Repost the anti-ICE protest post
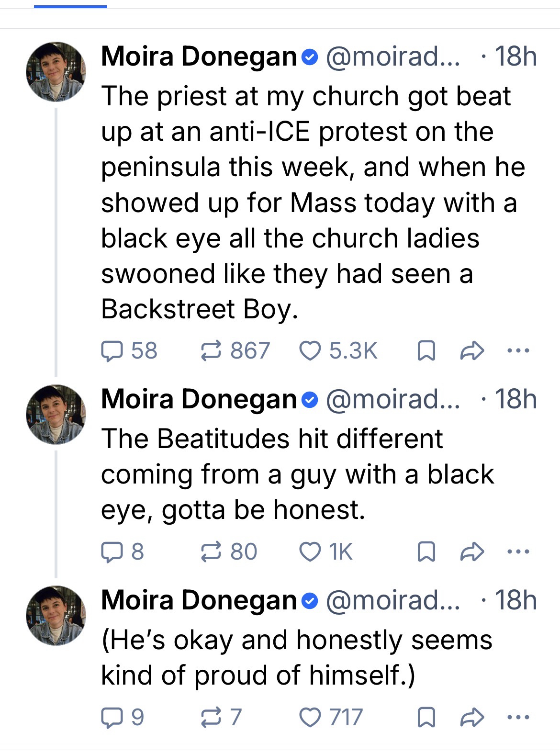Screen dimensions: 560x754 coord(210,351)
